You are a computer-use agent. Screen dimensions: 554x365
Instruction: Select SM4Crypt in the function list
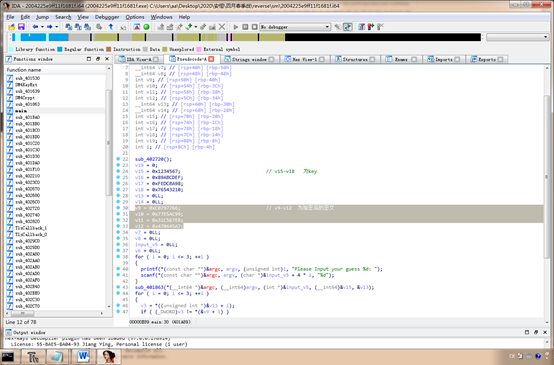tap(25, 98)
